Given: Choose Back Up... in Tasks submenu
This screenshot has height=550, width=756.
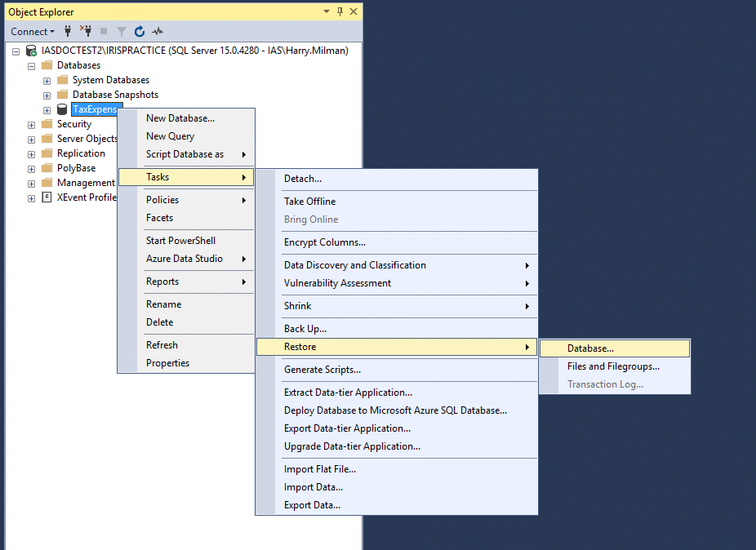Looking at the screenshot, I should 397,329.
